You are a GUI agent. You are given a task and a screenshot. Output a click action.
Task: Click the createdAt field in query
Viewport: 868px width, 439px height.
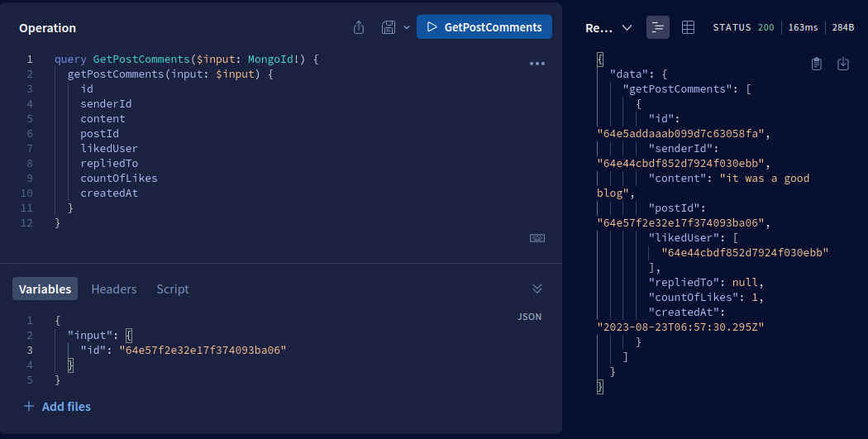(109, 193)
